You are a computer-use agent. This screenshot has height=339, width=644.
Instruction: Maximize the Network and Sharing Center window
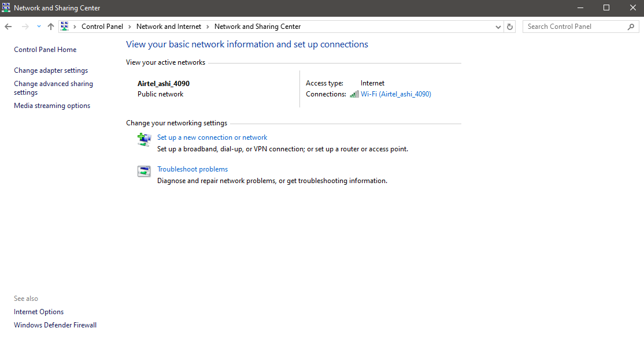(606, 8)
